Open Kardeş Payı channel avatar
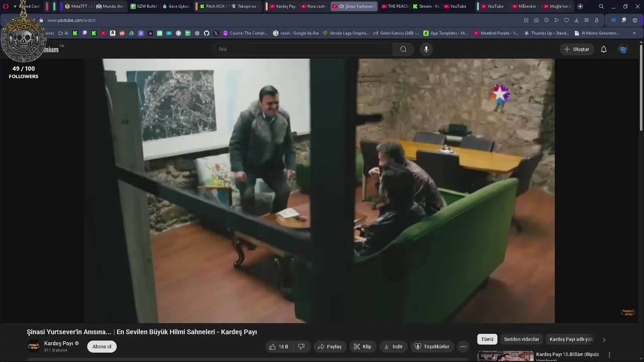The height and width of the screenshot is (362, 644). click(33, 346)
